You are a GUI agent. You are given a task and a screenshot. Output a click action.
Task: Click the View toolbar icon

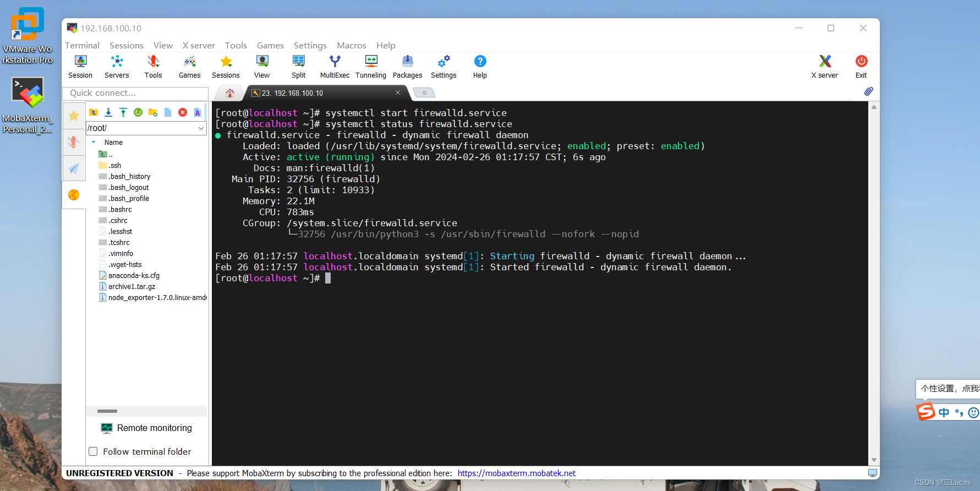tap(262, 67)
